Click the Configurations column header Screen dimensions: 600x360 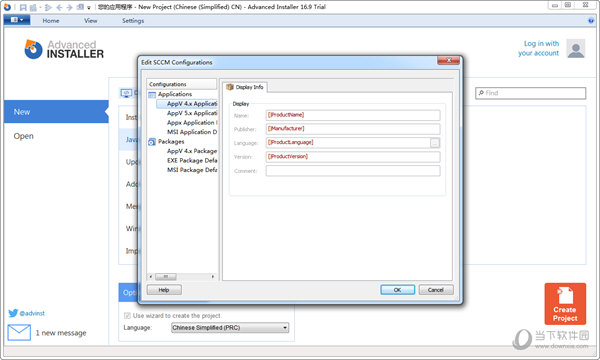coord(181,84)
